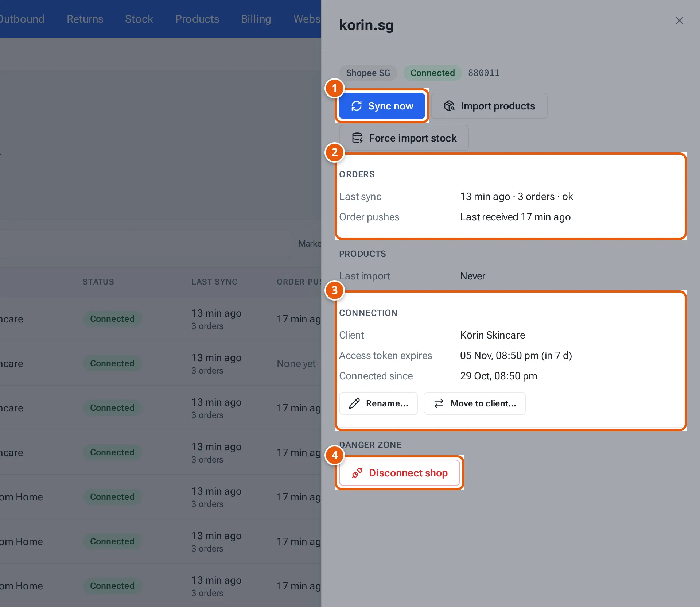700x607 pixels.
Task: Open the Products tab
Action: coord(197,19)
